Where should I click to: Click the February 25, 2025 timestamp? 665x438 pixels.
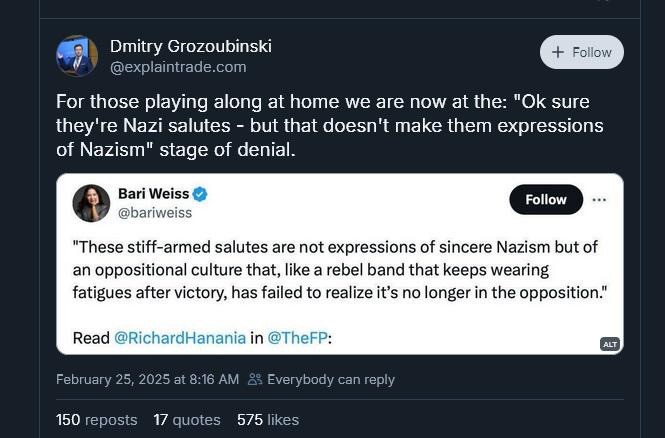click(x=147, y=379)
